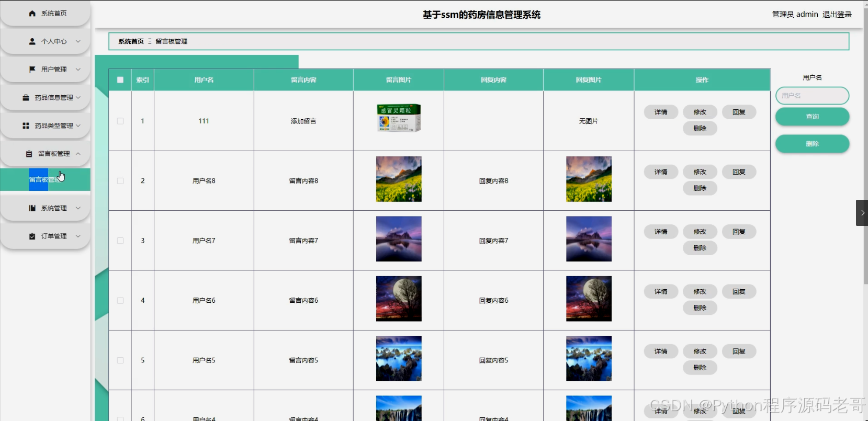Check the row checkbox for 用户名8
868x421 pixels.
pos(120,181)
